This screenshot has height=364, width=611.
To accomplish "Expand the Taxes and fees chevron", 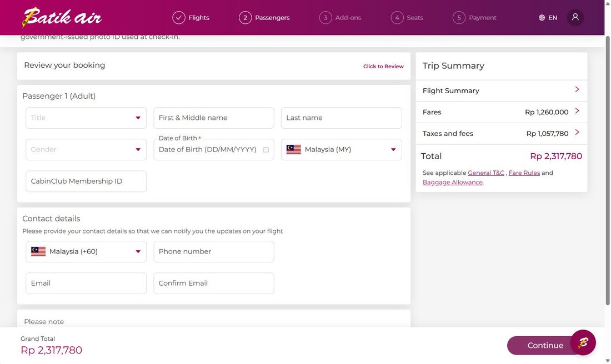I will click(x=577, y=133).
